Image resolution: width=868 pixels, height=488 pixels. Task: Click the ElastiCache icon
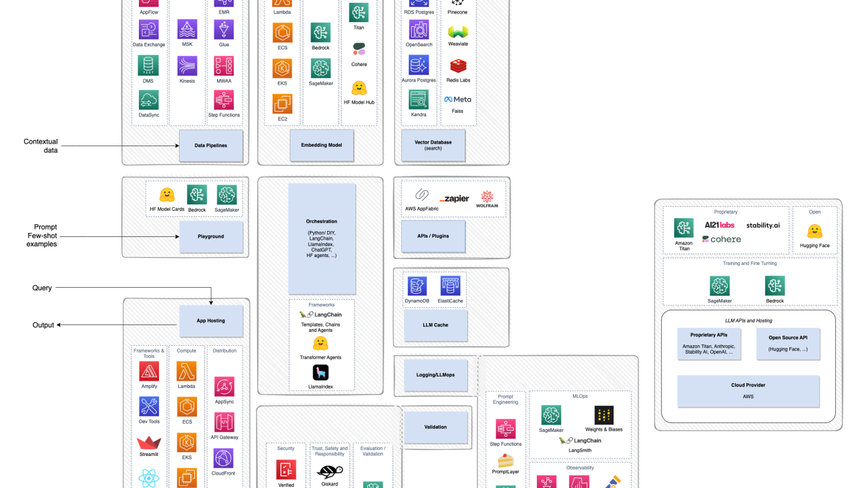[451, 286]
